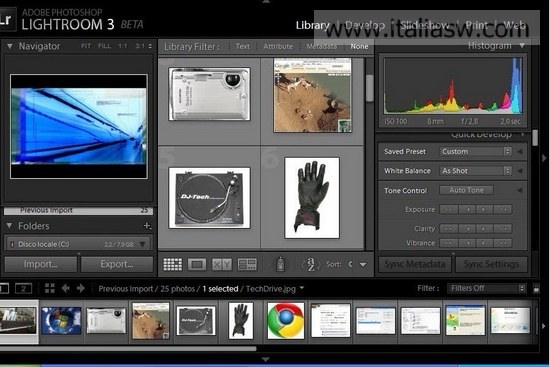Pick the Painter spray can tool
The image size is (550, 367).
click(x=280, y=264)
